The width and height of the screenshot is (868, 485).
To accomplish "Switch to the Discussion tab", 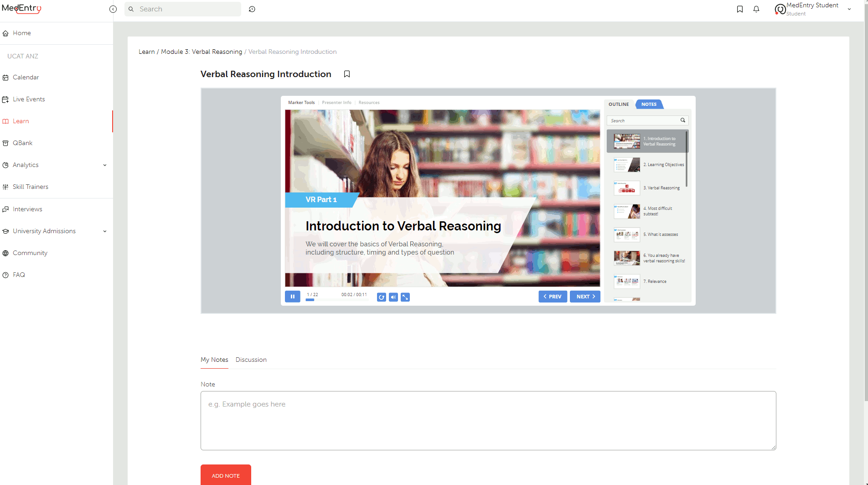I will pos(251,360).
